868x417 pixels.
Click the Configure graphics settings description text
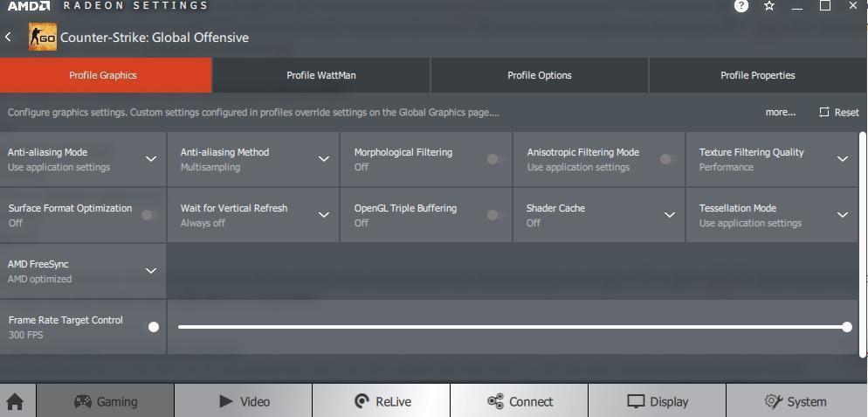(253, 113)
